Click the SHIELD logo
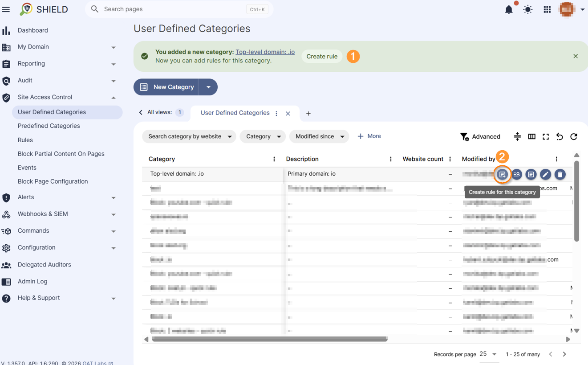588x365 pixels. (x=44, y=9)
